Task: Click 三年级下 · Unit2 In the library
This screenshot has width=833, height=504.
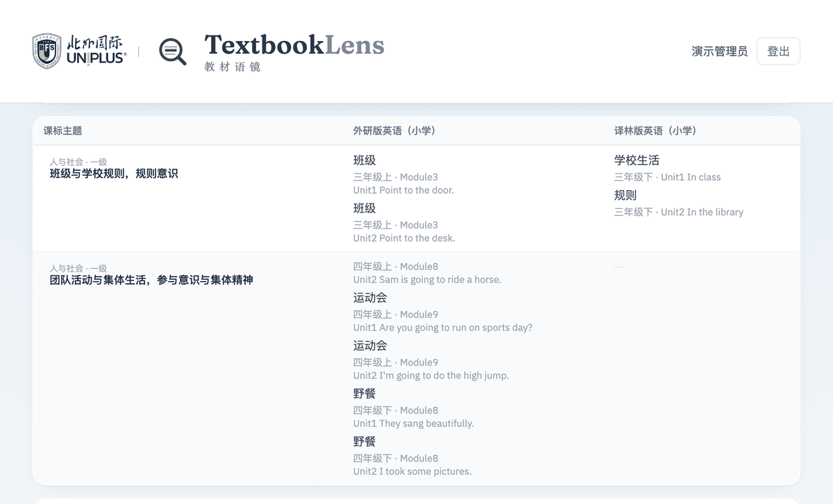Action: point(678,212)
